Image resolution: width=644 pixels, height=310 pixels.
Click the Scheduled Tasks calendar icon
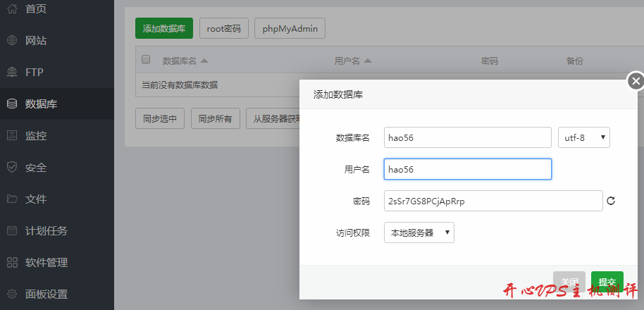tap(12, 231)
